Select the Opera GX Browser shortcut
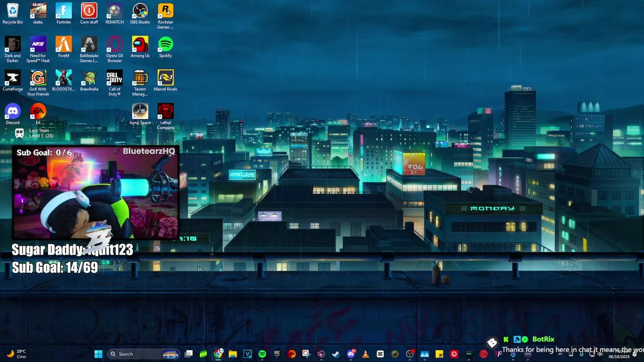The width and height of the screenshot is (644, 362). (x=115, y=49)
